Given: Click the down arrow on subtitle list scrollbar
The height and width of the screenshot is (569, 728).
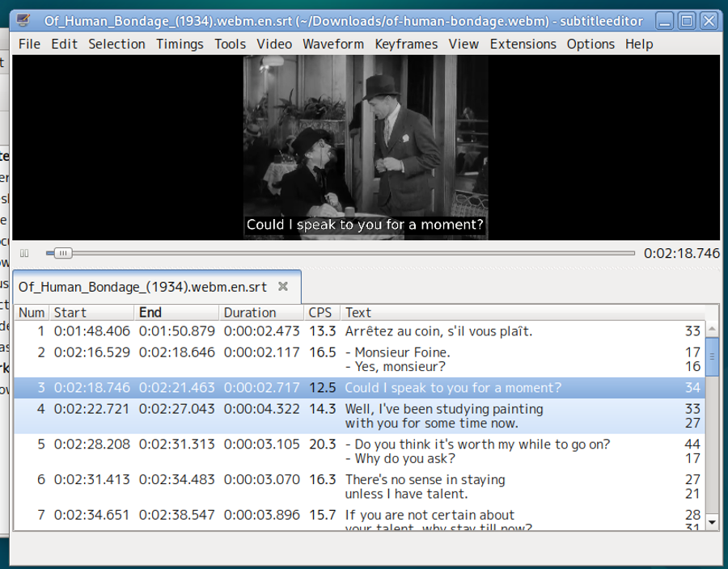Looking at the screenshot, I should pos(710,523).
